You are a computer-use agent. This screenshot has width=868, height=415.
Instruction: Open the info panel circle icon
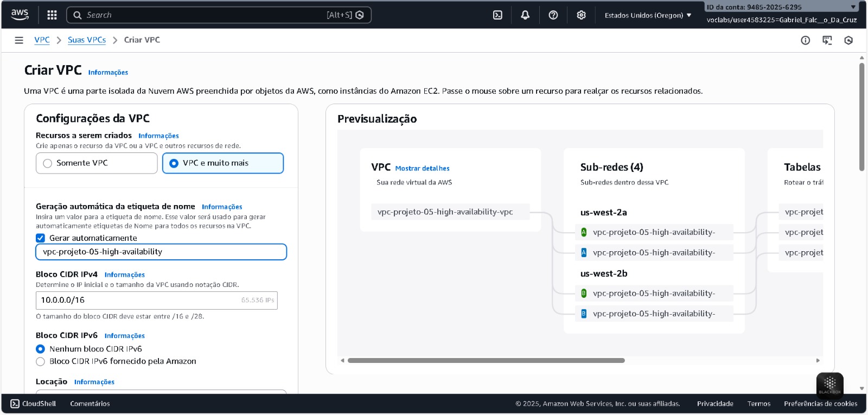pos(806,40)
